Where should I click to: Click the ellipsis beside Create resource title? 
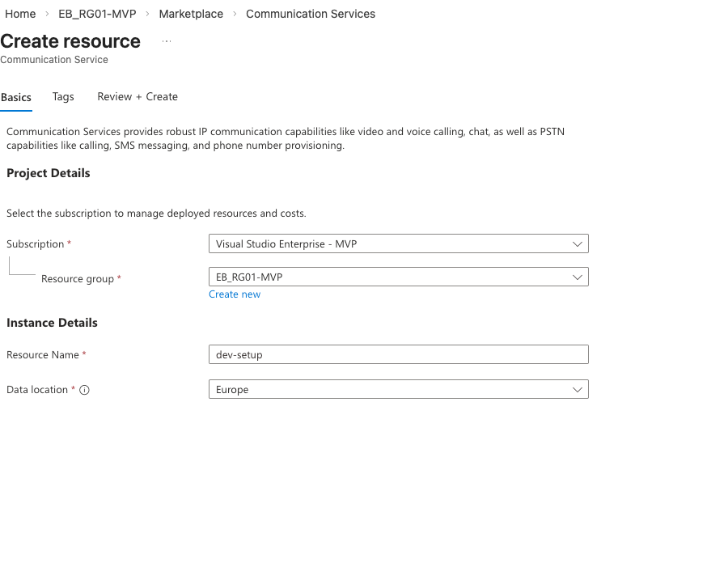(166, 40)
